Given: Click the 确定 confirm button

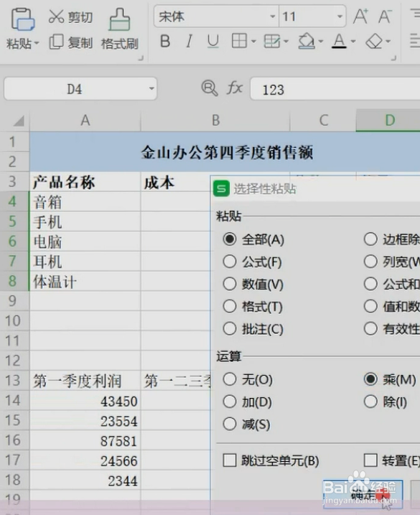Looking at the screenshot, I should point(363,494).
